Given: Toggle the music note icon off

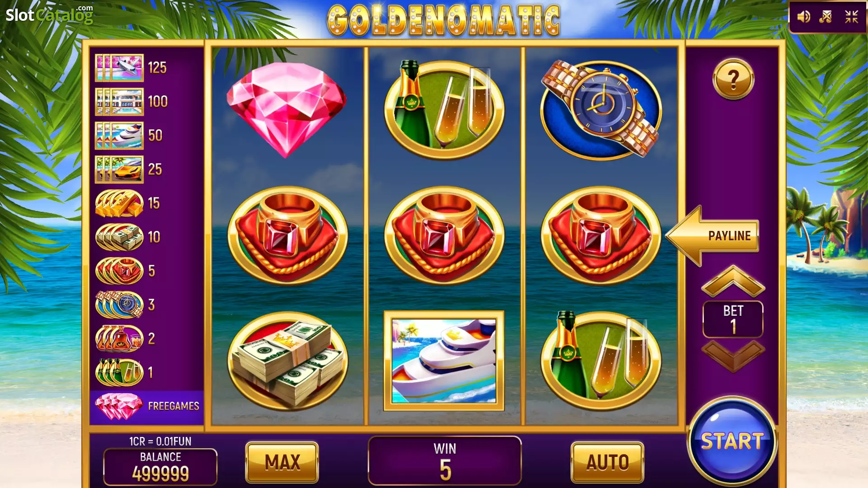Looking at the screenshot, I should point(826,17).
